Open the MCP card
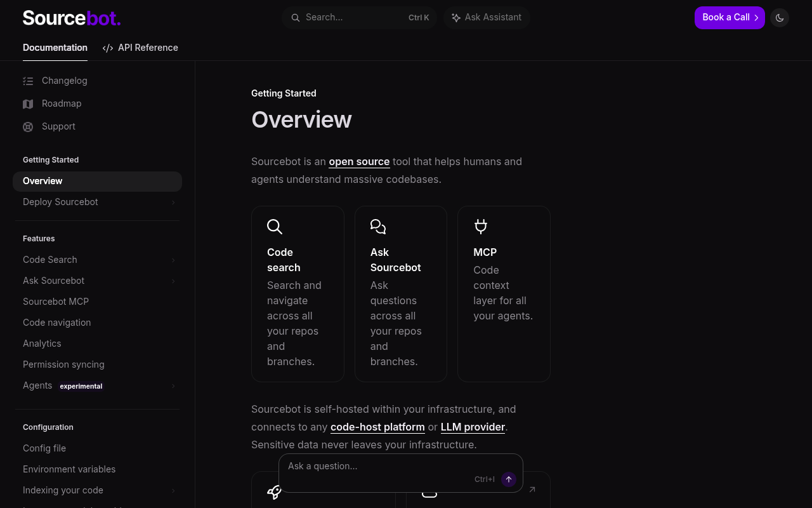The image size is (812, 508). point(504,294)
